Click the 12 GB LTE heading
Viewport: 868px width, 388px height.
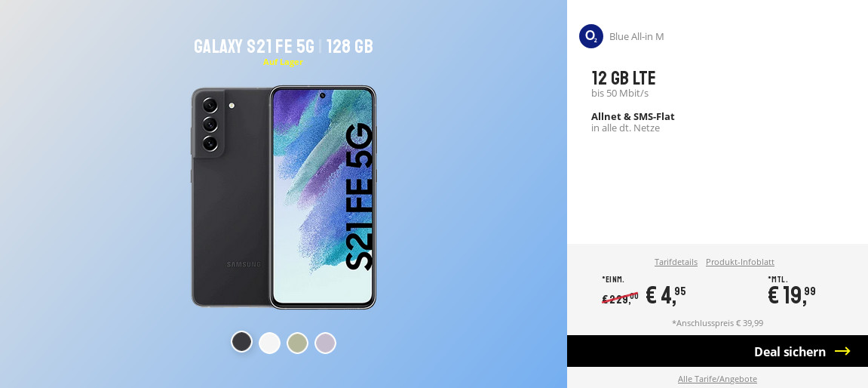point(624,79)
